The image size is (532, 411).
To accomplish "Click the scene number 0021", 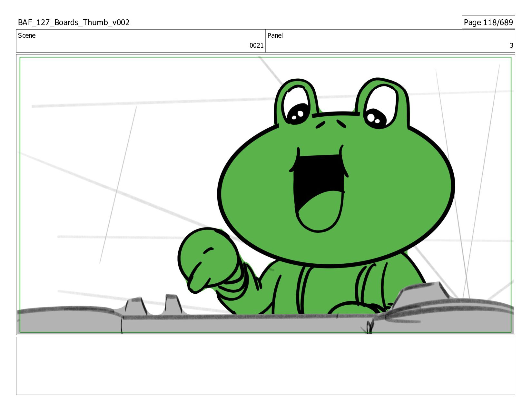I will [x=256, y=45].
